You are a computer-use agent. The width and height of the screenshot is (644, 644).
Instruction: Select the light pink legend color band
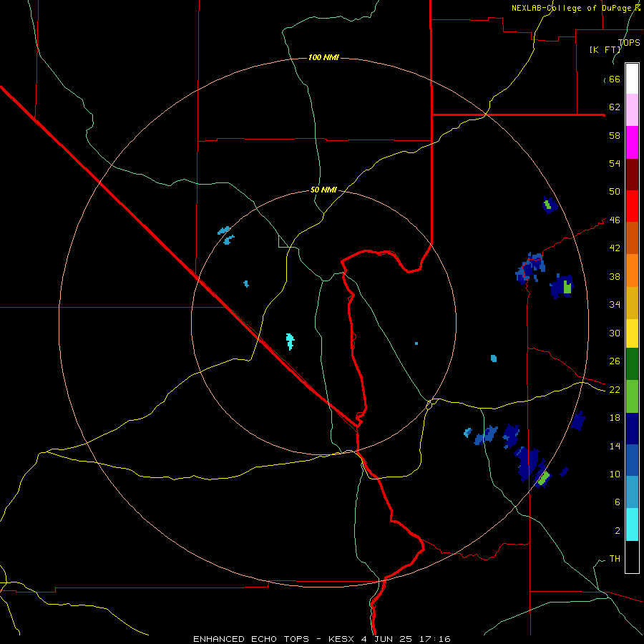coord(632,109)
